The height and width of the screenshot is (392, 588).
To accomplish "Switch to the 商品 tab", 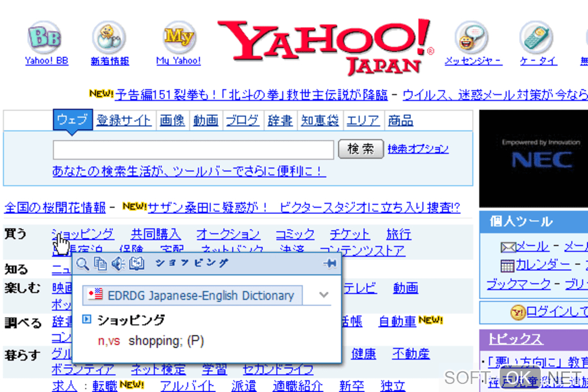I will coord(401,120).
